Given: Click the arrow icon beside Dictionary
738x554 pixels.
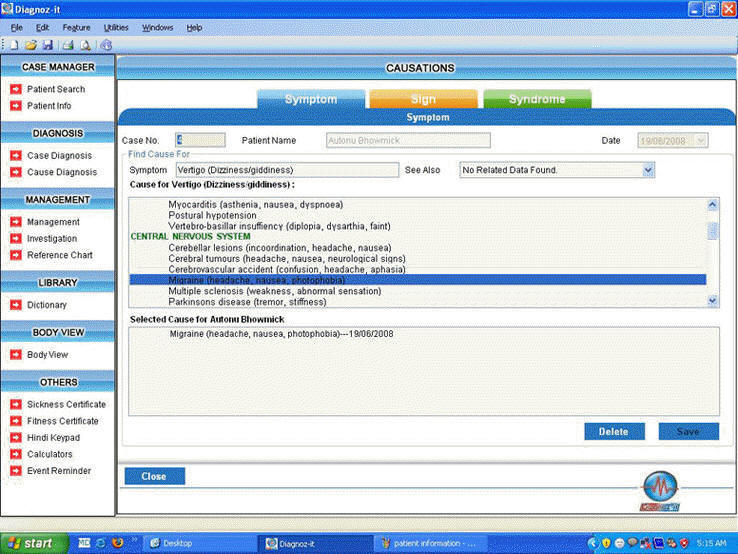Looking at the screenshot, I should pos(15,305).
